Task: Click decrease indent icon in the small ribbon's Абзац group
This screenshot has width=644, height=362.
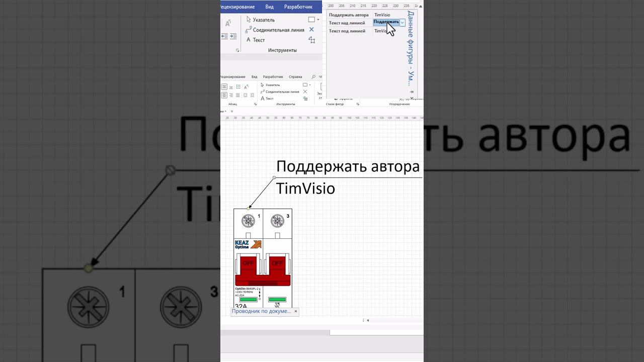Action: pos(245,95)
